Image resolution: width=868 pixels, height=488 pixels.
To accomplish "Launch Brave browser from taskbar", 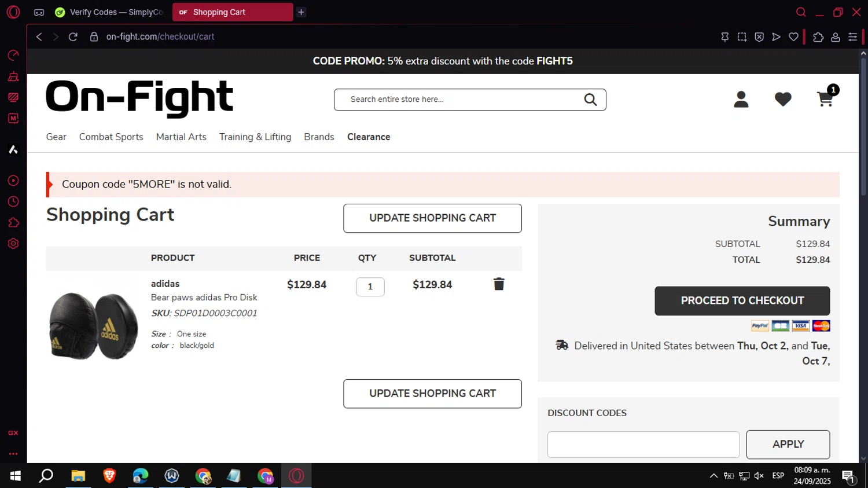I will [109, 476].
